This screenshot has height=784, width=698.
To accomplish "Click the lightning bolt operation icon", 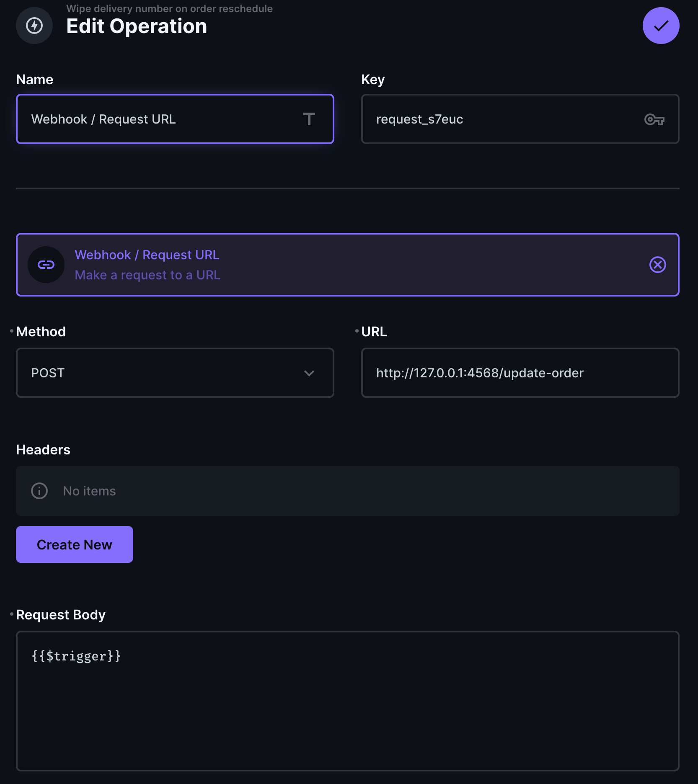I will point(34,26).
